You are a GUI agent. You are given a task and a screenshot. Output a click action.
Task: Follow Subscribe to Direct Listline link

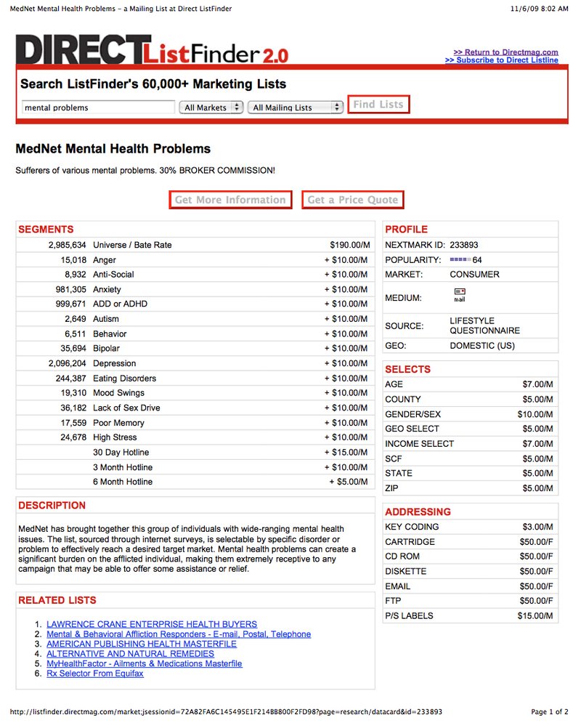click(502, 60)
